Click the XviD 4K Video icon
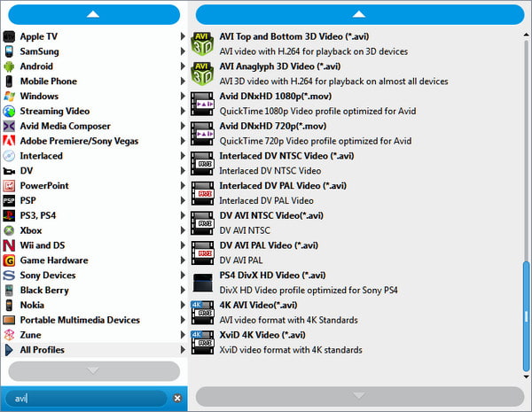 coord(202,342)
